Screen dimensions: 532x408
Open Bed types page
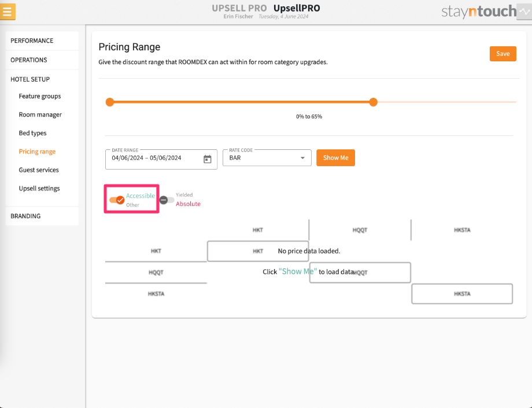coord(32,133)
